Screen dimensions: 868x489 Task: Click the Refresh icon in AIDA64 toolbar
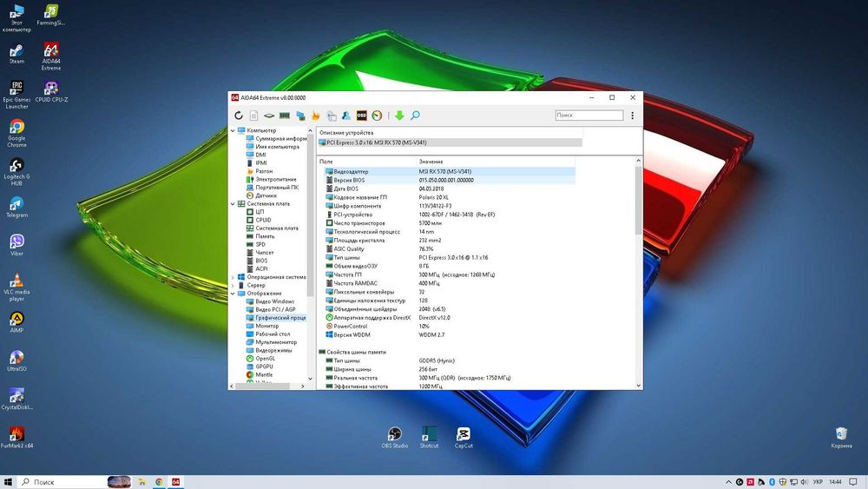point(239,116)
